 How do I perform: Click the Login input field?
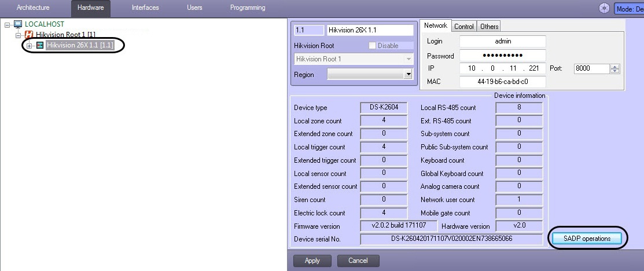503,42
